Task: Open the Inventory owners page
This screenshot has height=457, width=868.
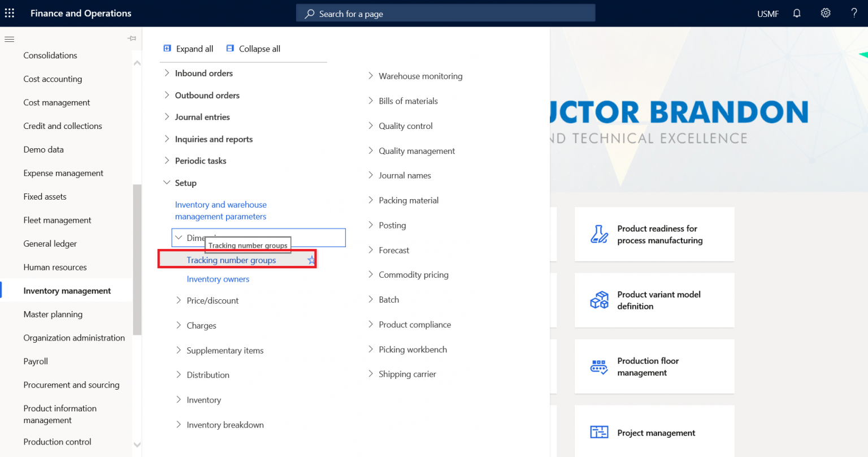Action: [x=218, y=279]
